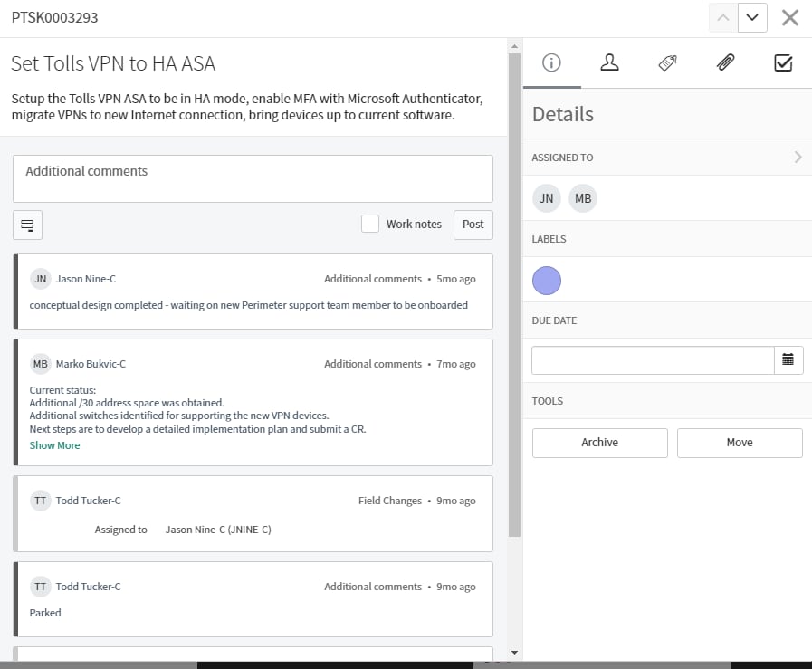Go to previous record with up arrow

point(722,17)
